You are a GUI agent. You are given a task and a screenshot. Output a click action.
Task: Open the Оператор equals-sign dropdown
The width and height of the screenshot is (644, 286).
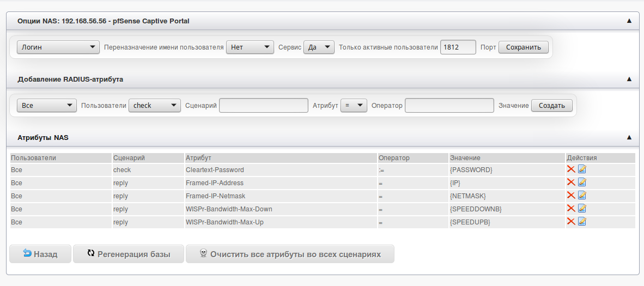click(x=354, y=106)
